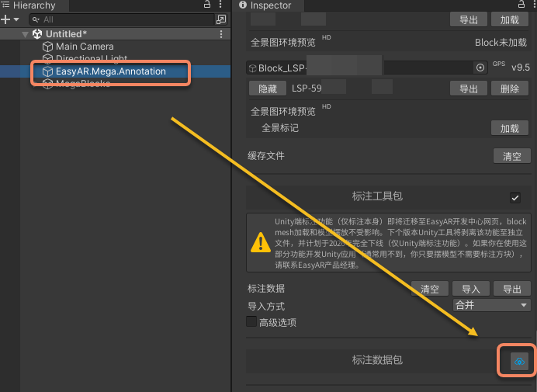Screen dimensions: 537x392
Task: Toggle the Inspector panel lock icon
Action: coord(520,5)
